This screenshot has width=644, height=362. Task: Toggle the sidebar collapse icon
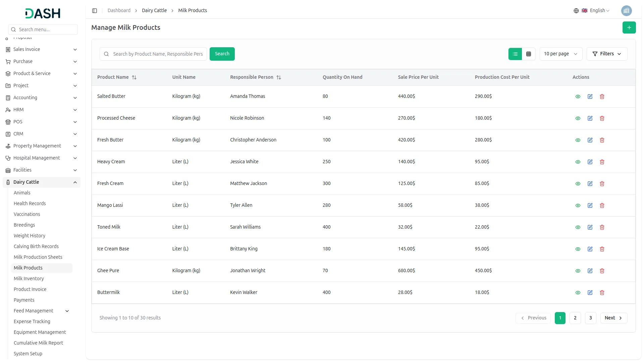pos(95,11)
